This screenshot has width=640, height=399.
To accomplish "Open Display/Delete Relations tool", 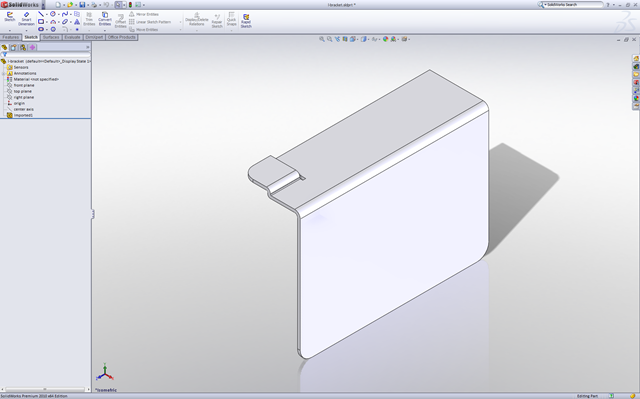I will click(197, 19).
